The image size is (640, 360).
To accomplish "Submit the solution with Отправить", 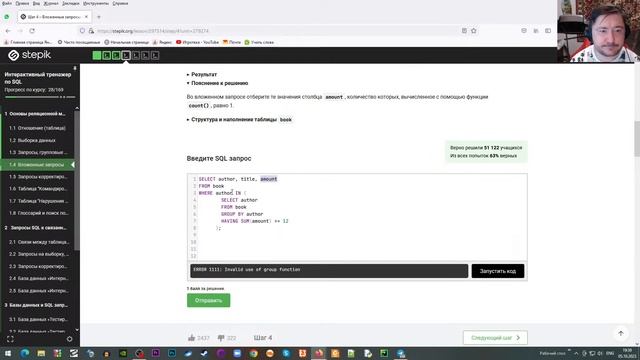I will pos(209,300).
